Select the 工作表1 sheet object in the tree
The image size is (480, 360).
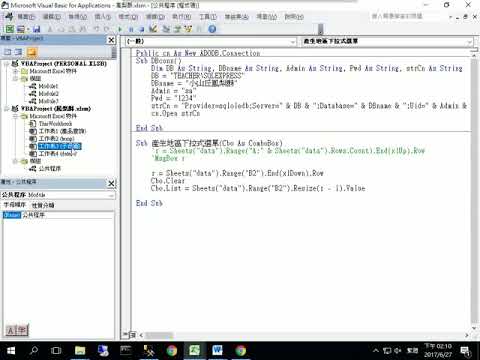(62, 131)
